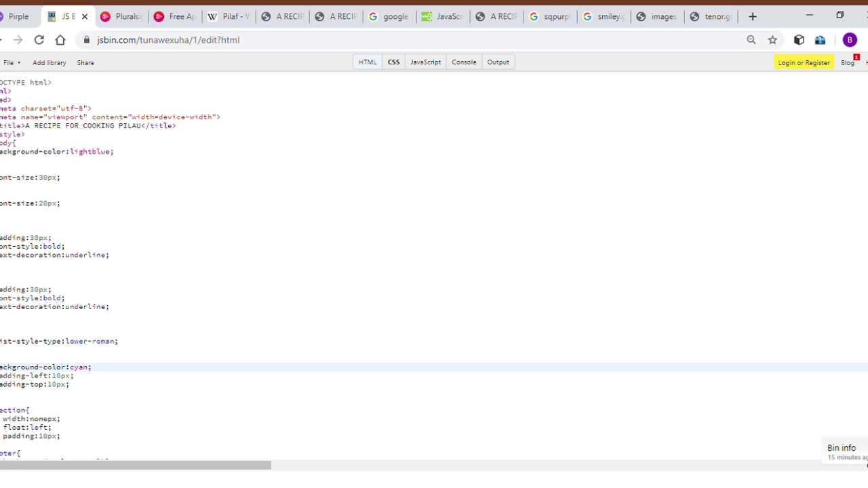
Task: Close the JS Bin browser tab
Action: point(85,16)
